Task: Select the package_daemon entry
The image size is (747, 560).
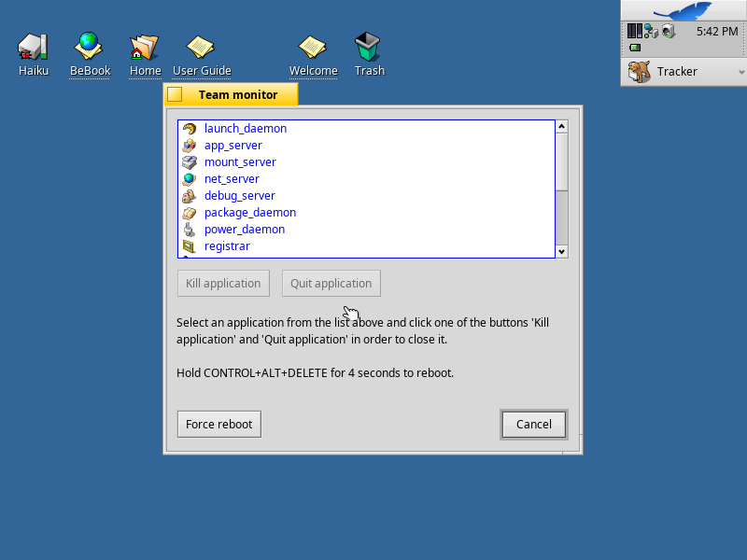Action: tap(249, 212)
